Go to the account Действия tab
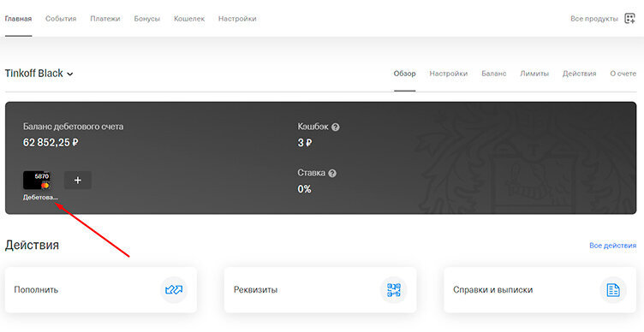 tap(580, 74)
